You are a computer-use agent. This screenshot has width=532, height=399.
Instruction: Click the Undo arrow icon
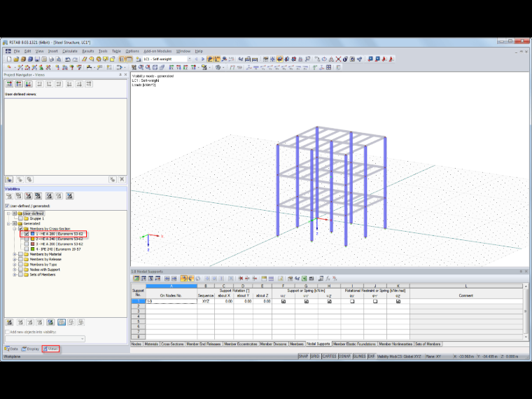point(68,59)
